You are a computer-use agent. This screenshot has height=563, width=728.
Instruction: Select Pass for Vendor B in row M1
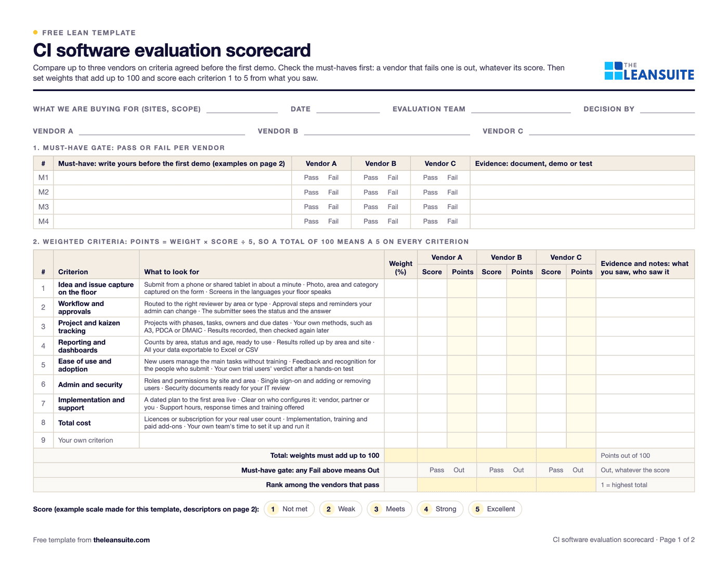pyautogui.click(x=371, y=178)
